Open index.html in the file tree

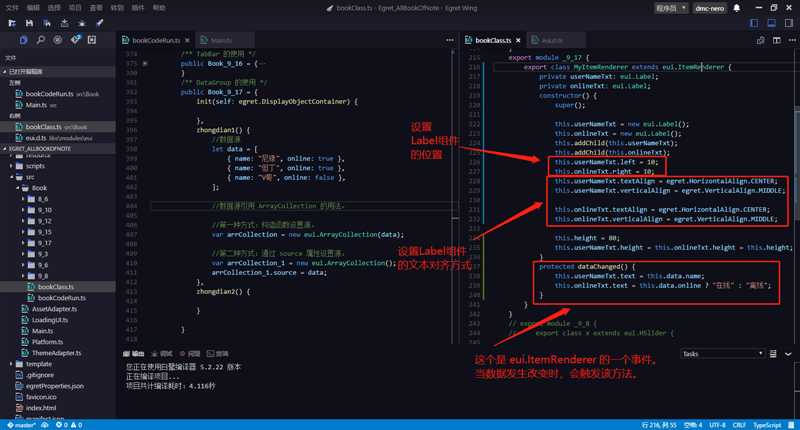pos(41,408)
